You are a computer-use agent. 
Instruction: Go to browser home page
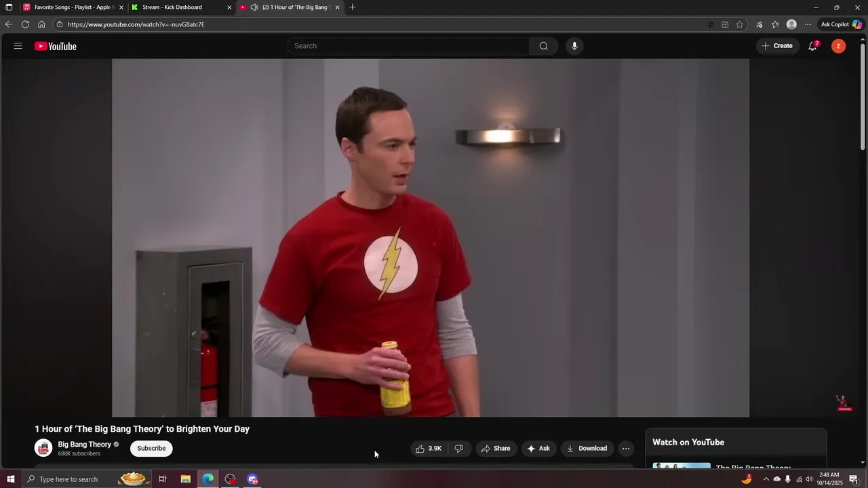coord(41,24)
